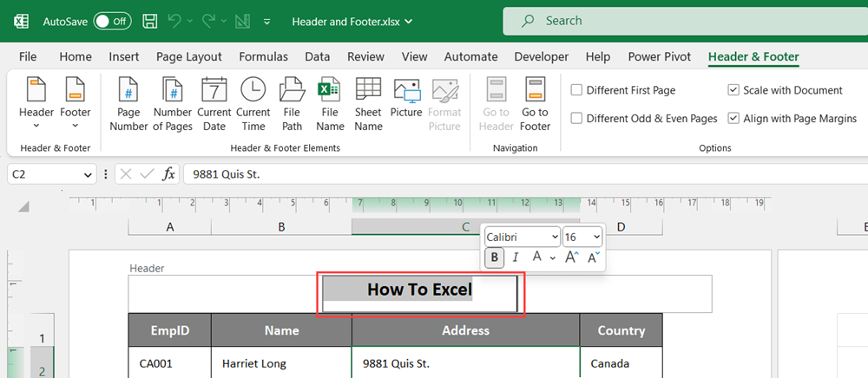Enable Different First Page checkbox
The height and width of the screenshot is (378, 868).
(x=577, y=90)
